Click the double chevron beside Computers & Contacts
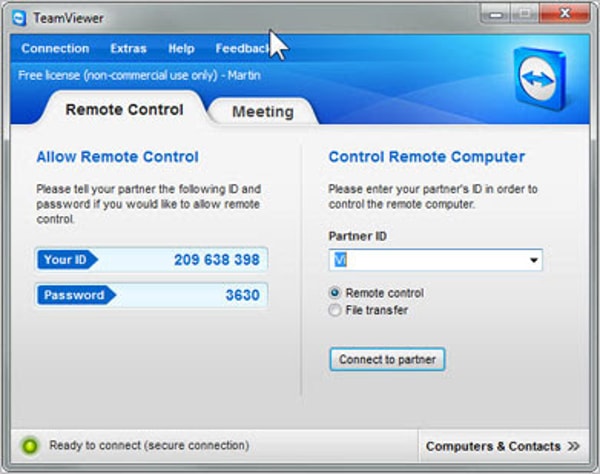Image resolution: width=600 pixels, height=474 pixels. pyautogui.click(x=574, y=446)
